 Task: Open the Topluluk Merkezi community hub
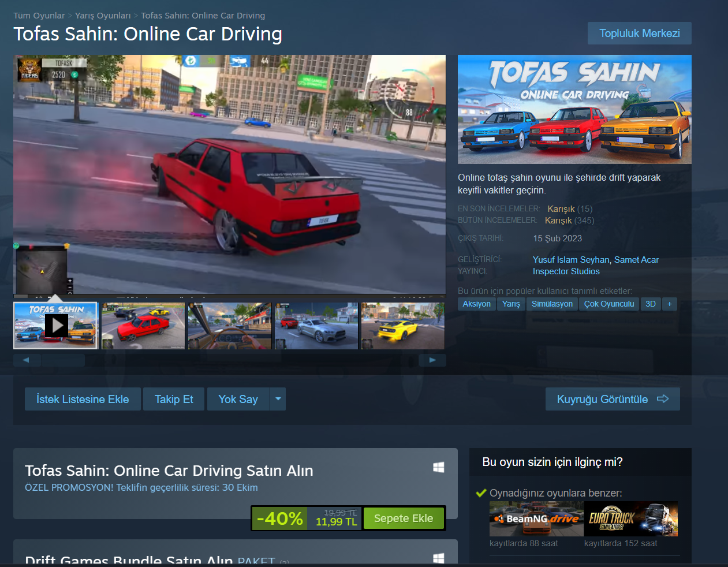tap(639, 33)
